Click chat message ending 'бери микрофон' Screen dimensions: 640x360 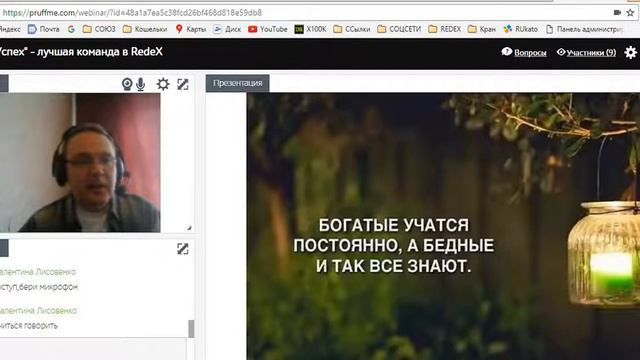(39, 287)
